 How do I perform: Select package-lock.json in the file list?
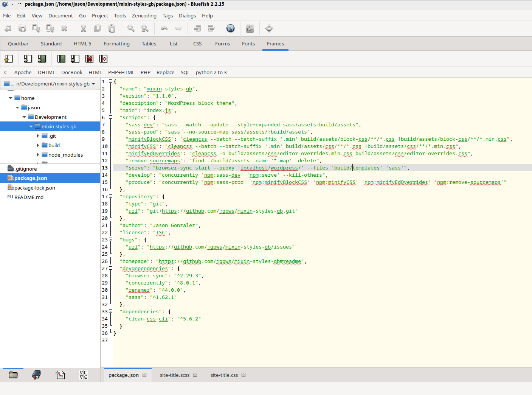tap(50, 188)
